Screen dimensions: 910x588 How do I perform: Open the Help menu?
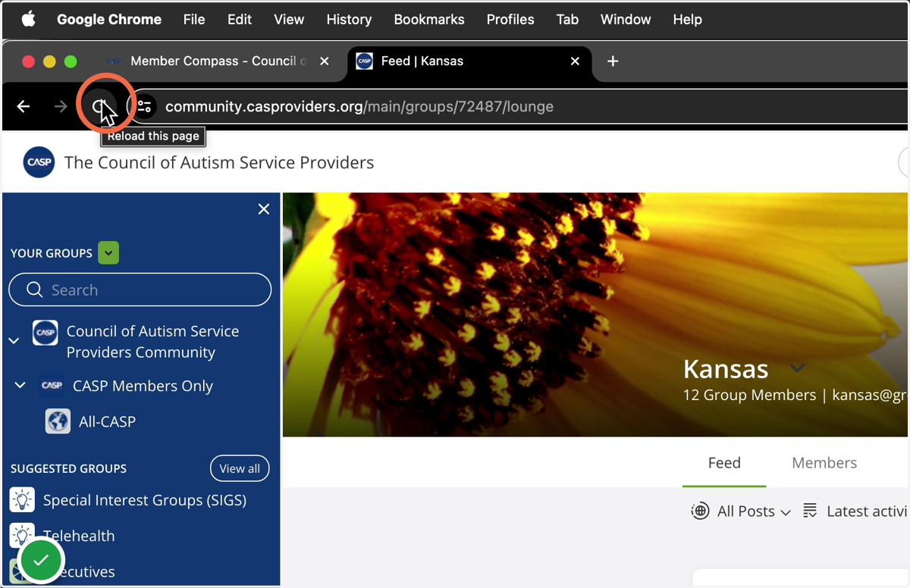[687, 20]
